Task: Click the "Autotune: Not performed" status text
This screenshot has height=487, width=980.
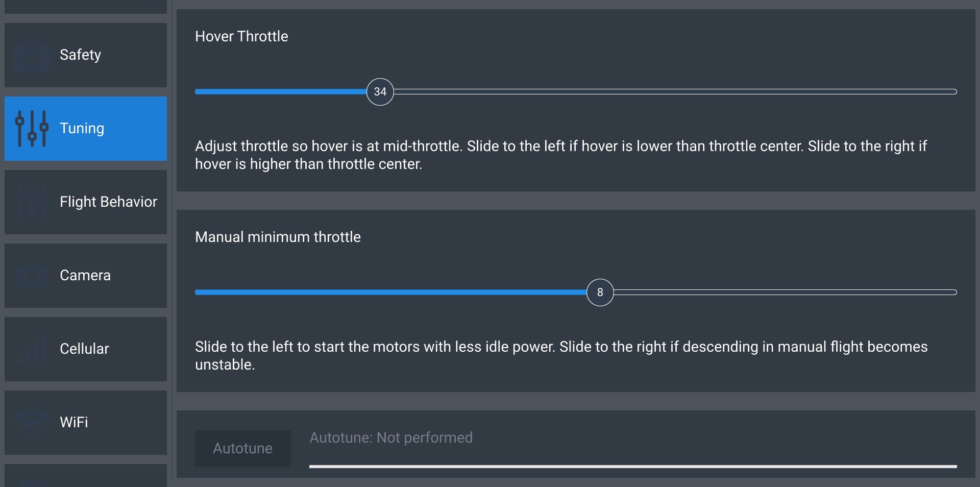Action: tap(391, 438)
